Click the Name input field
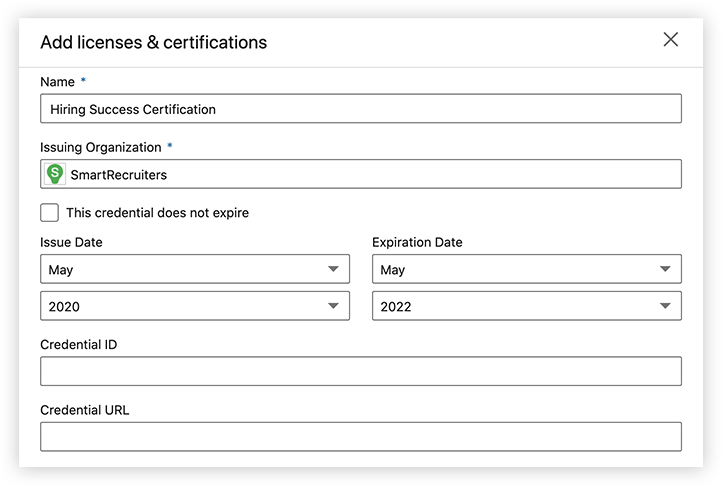Screen dimensions: 722x487 (361, 109)
